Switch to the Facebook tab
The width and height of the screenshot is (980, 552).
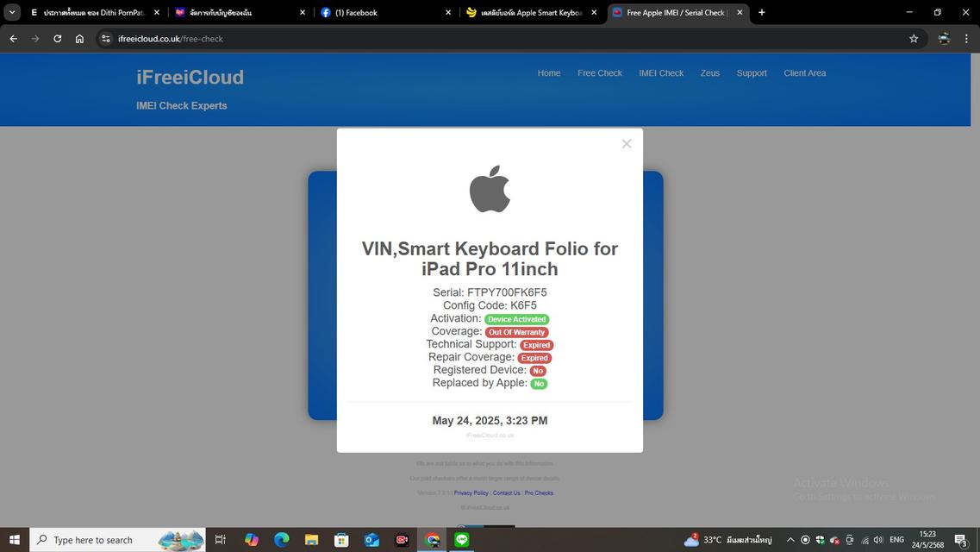click(x=385, y=12)
